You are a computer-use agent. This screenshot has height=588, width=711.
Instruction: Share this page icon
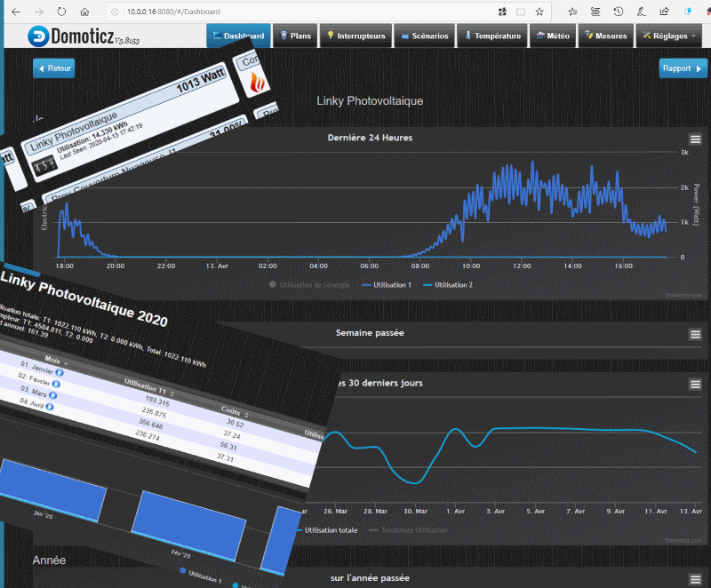click(x=664, y=12)
